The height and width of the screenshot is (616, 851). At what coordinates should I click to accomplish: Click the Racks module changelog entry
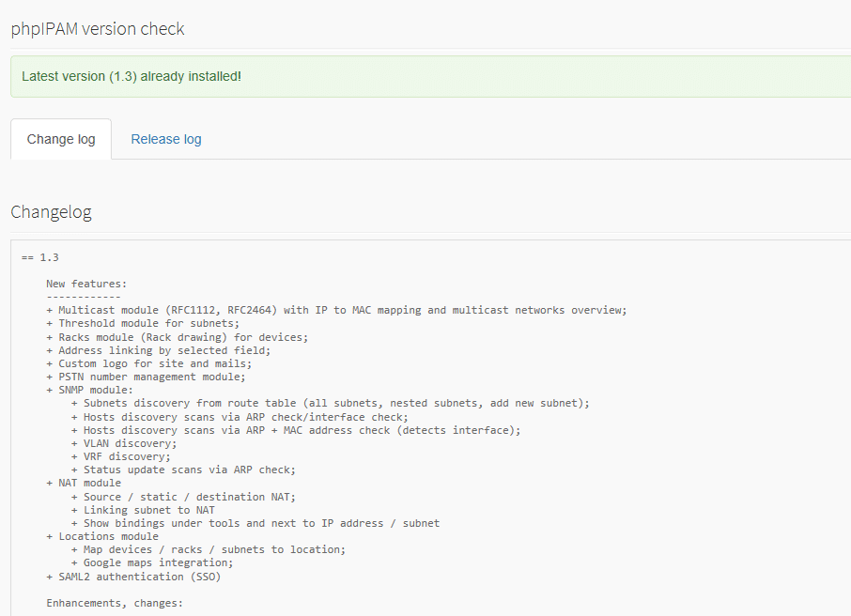[177, 337]
